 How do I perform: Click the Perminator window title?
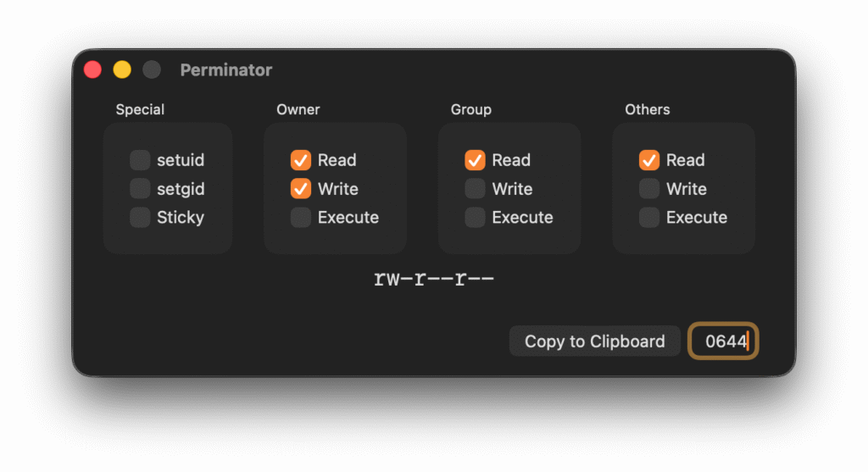coord(226,70)
